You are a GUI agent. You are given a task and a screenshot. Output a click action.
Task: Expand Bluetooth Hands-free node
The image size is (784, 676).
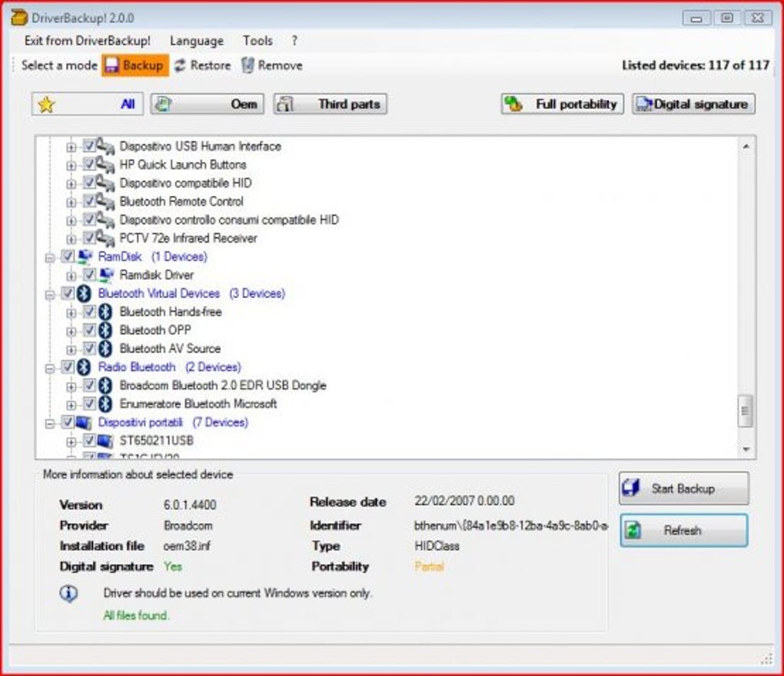tap(71, 313)
